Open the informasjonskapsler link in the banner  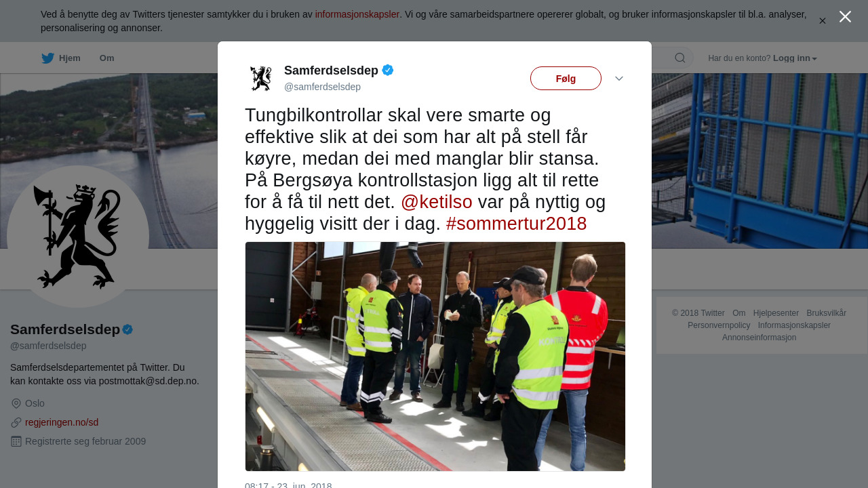357,14
